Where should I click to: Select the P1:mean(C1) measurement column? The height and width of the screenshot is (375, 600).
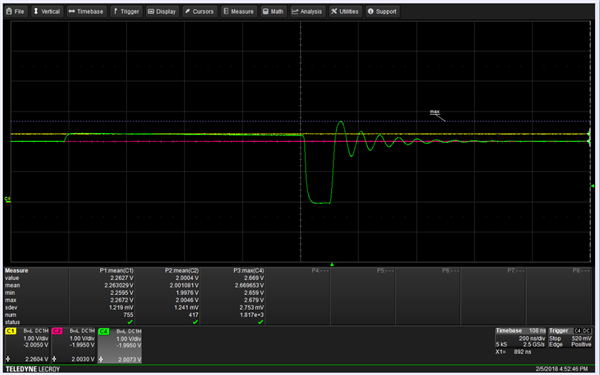[x=102, y=296]
